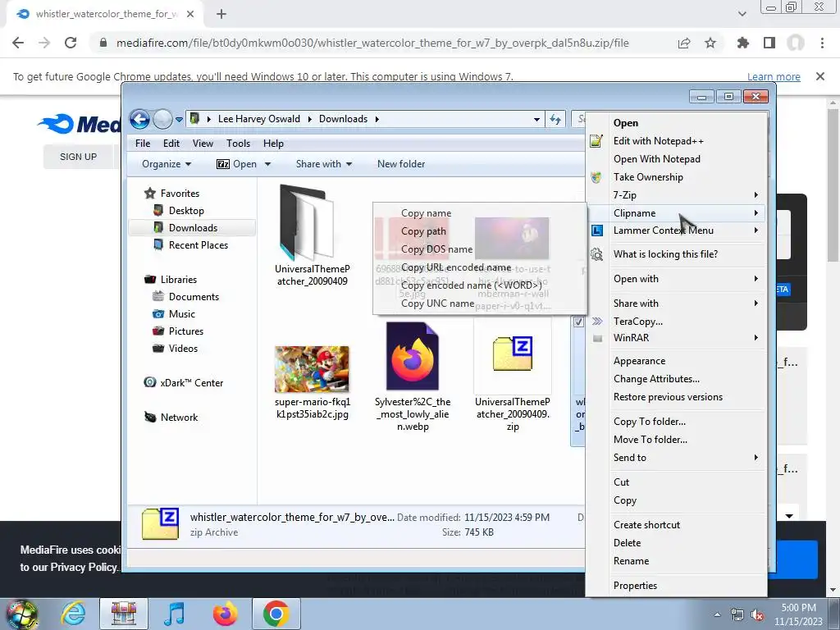Select Restore previous versions

[668, 397]
